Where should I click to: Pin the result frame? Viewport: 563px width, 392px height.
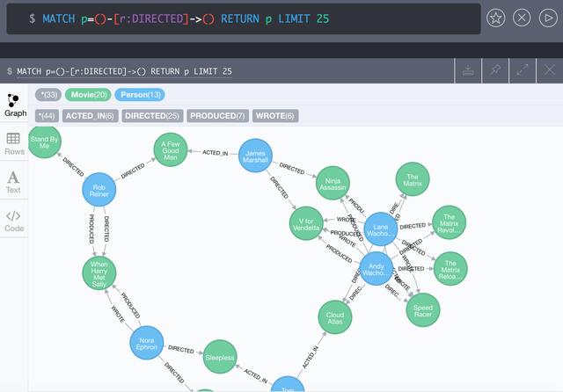point(495,70)
